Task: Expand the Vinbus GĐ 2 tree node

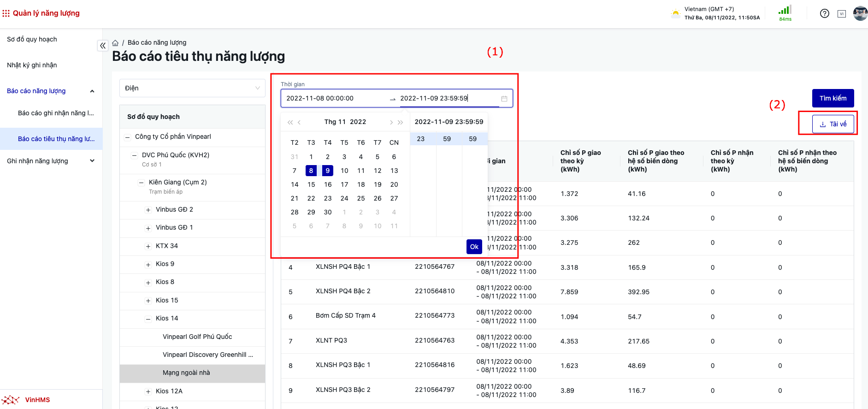Action: click(x=148, y=210)
